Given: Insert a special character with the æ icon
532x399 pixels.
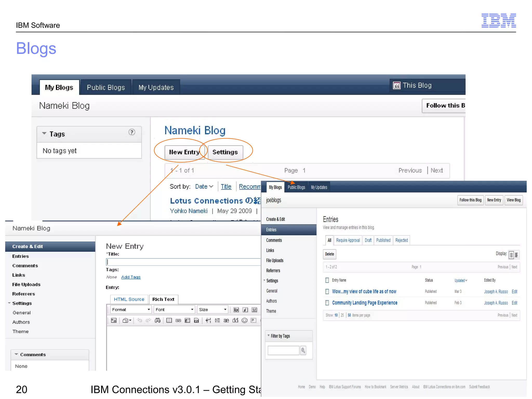Looking at the screenshot, I should [226, 320].
